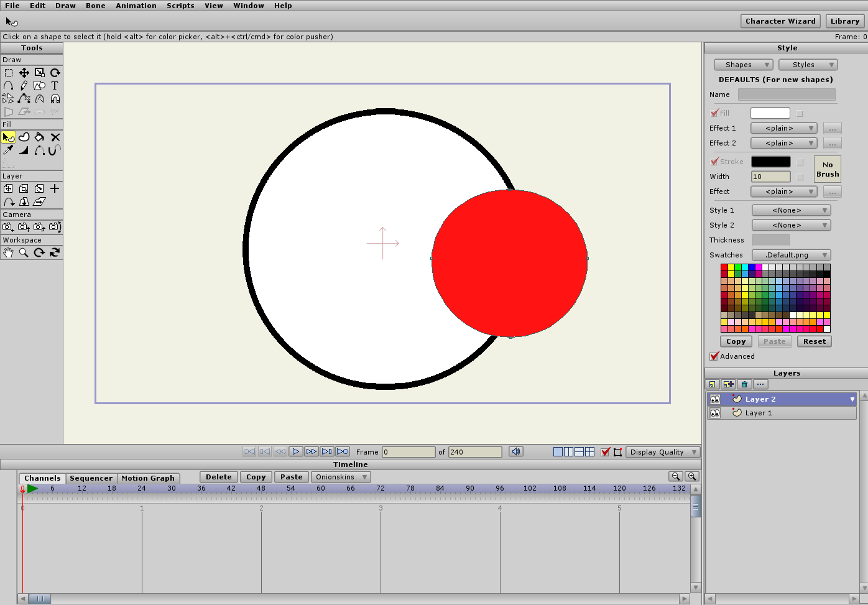Open the Animation menu
868x605 pixels.
tap(136, 6)
